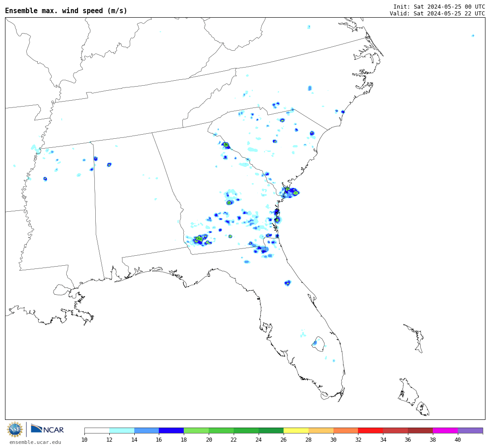The height and width of the screenshot is (448, 490).
Task: Select the light blue 14-16 colorbar swatch
Action: coord(147,430)
